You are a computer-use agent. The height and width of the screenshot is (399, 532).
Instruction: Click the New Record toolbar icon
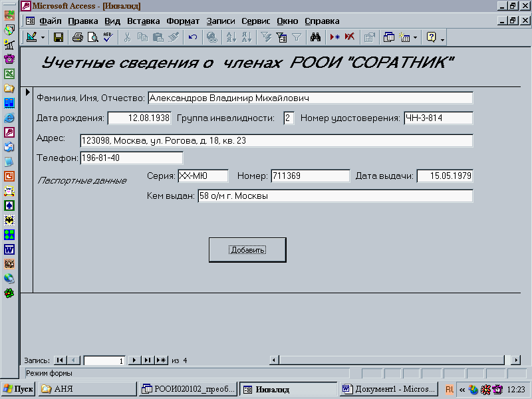(x=334, y=37)
